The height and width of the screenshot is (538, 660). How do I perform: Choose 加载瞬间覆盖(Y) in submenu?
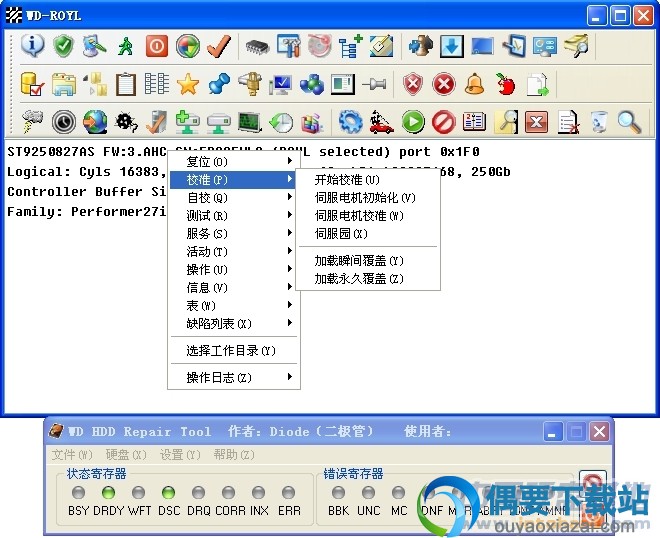pos(368,261)
